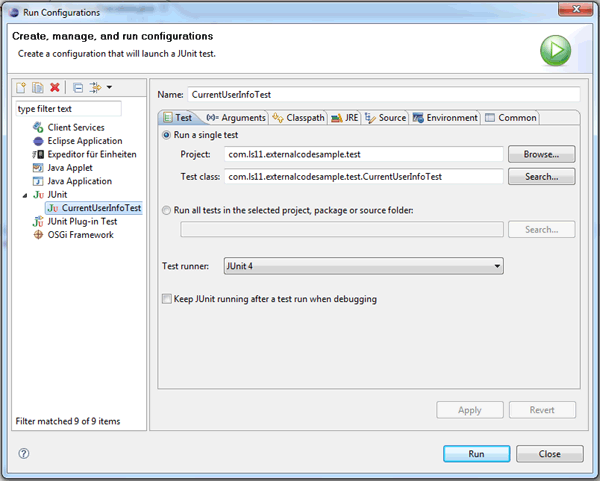Viewport: 600px width, 481px height.
Task: Select Expeditor für Einheiten entry
Action: (x=92, y=154)
